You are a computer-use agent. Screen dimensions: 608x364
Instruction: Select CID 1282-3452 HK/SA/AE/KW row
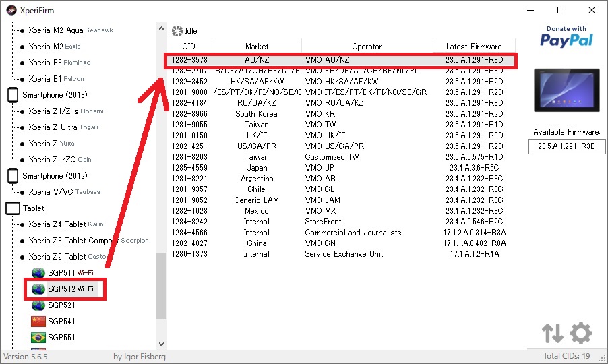pos(341,82)
